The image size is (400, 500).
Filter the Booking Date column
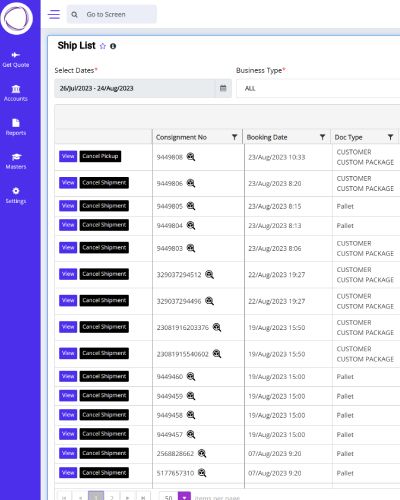[x=322, y=137]
